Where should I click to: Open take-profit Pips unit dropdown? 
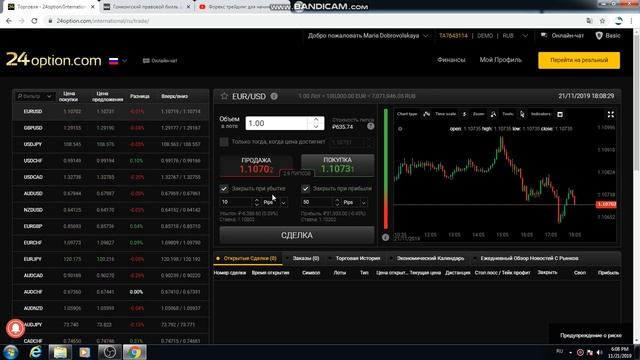[x=364, y=202]
